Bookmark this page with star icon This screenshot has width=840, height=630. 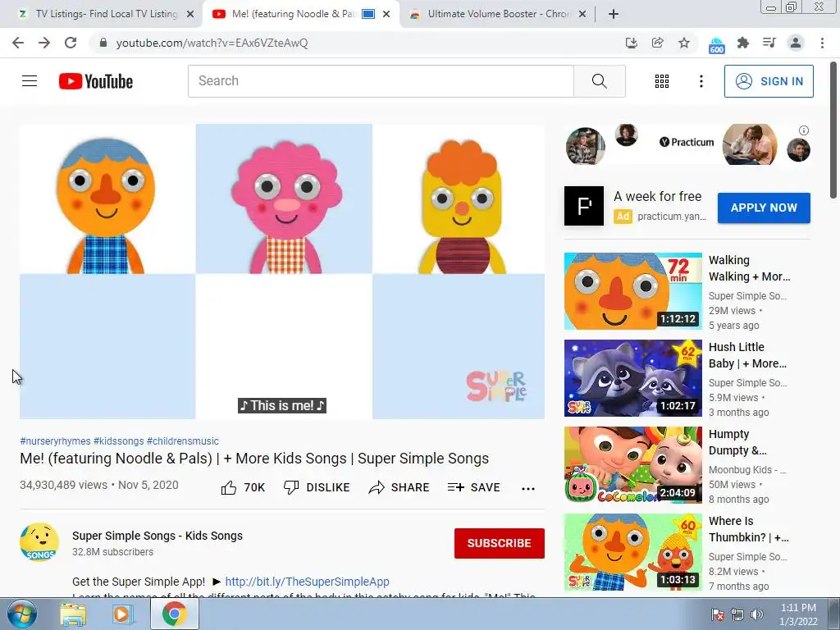pos(684,43)
